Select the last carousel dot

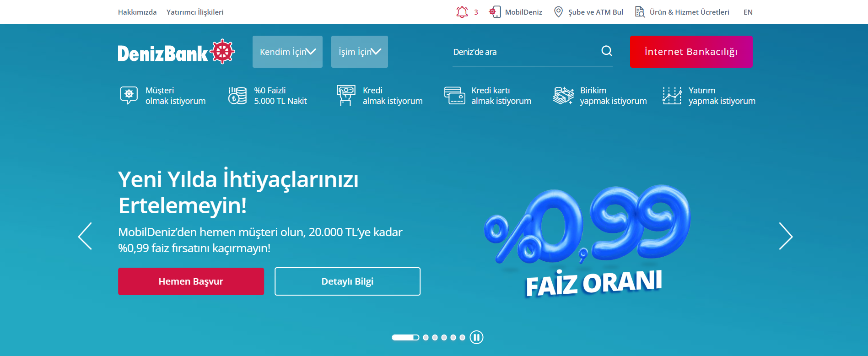(x=463, y=337)
